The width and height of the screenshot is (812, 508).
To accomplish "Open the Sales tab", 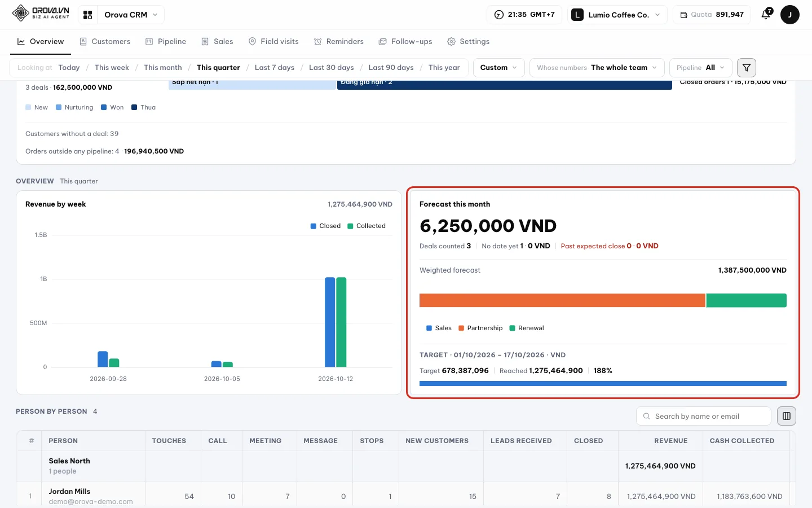I will pos(217,42).
